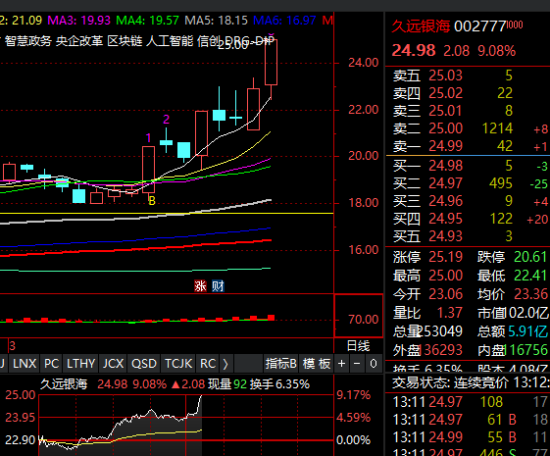This screenshot has width=550, height=456.
Task: Click the 久远银海 stock name header
Action: 420,26
